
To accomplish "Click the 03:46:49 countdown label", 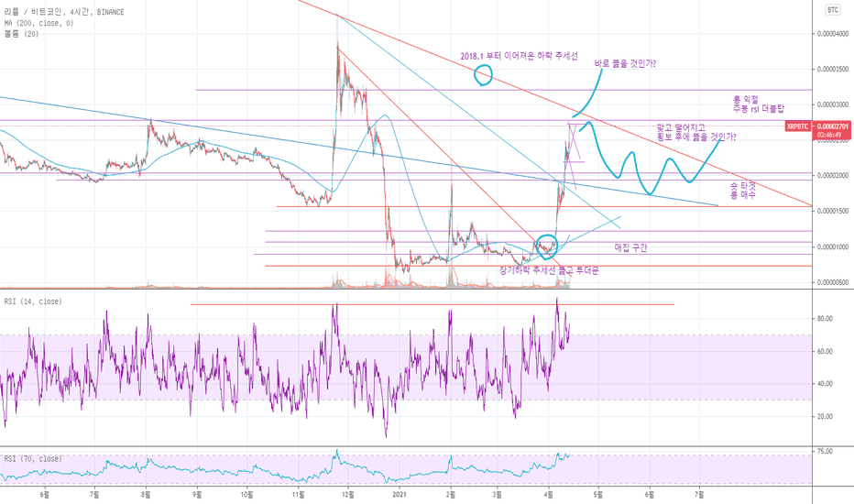I will click(829, 135).
